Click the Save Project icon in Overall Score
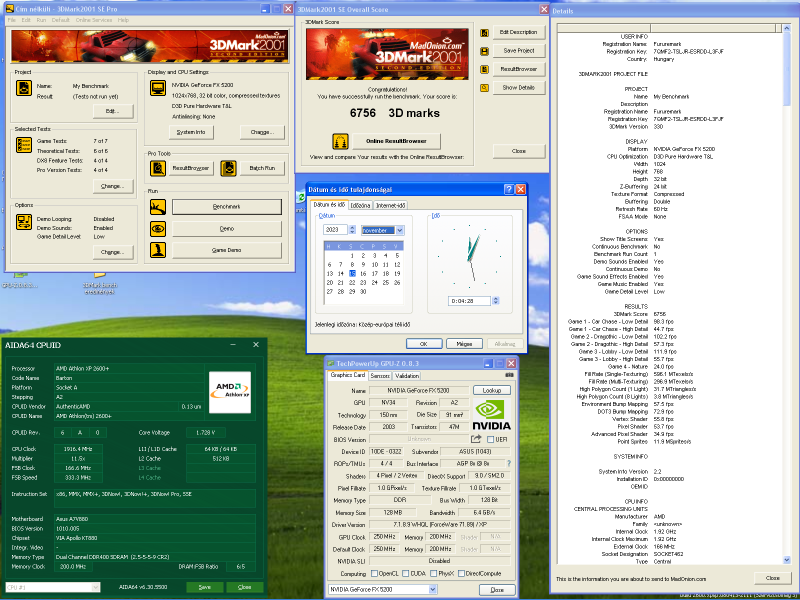This screenshot has width=800, height=600. click(x=484, y=51)
